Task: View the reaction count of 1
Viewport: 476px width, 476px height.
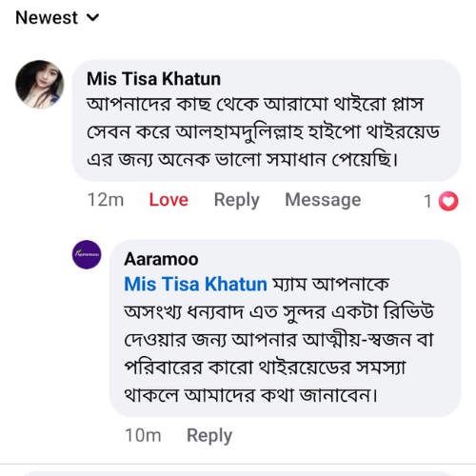Action: point(427,201)
